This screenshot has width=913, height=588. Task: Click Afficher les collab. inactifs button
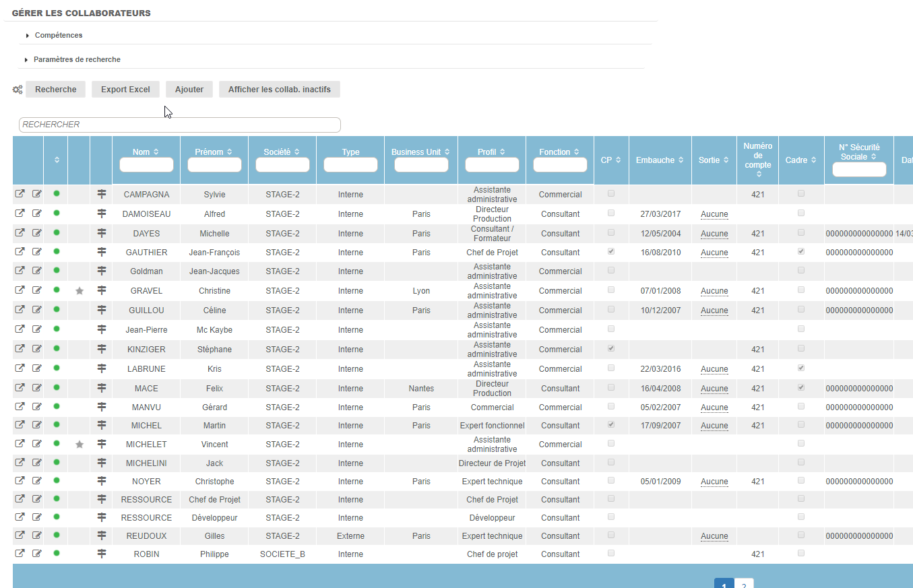(279, 90)
